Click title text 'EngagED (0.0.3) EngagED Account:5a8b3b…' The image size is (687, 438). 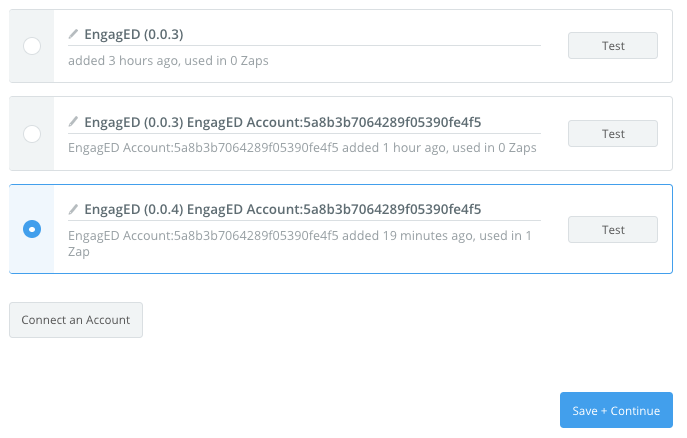pyautogui.click(x=283, y=122)
